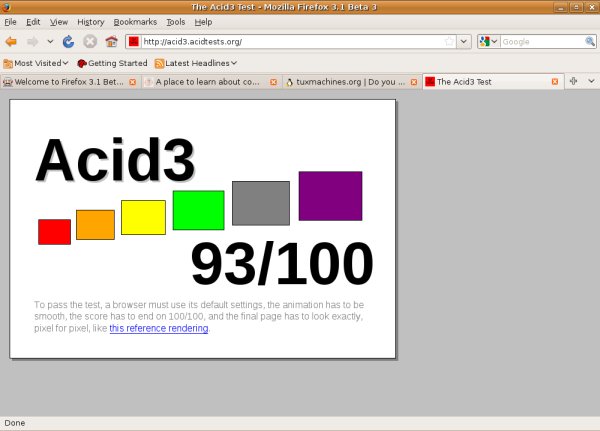Click the 93/100 score text
This screenshot has width=600, height=431.
[x=282, y=263]
